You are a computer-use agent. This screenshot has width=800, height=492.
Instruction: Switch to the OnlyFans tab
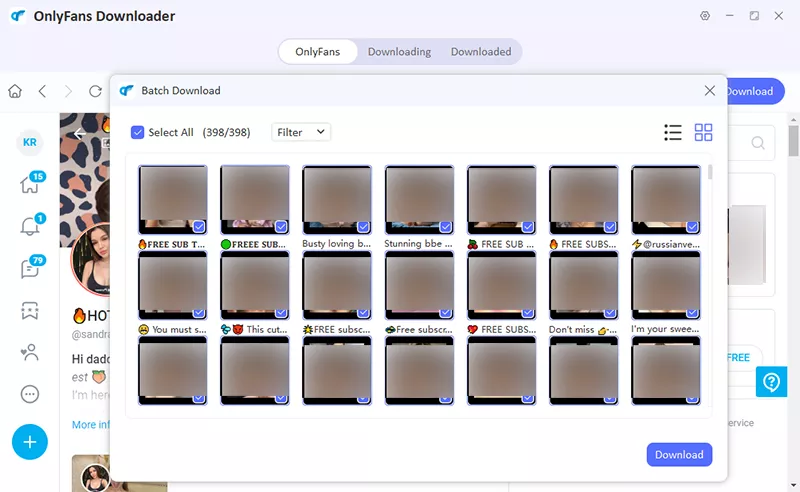[x=317, y=52]
